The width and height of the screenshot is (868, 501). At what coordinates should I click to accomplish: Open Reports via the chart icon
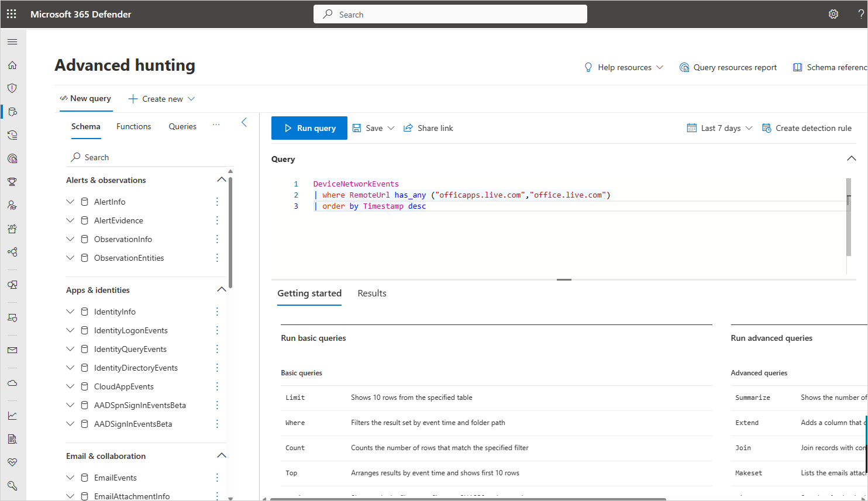tap(11, 415)
